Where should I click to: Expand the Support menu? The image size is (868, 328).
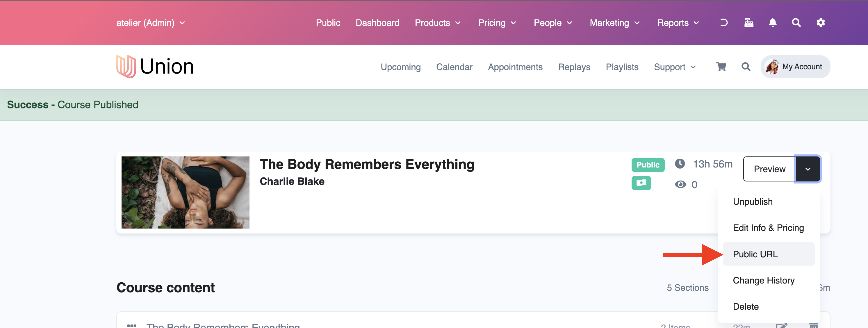pyautogui.click(x=675, y=67)
